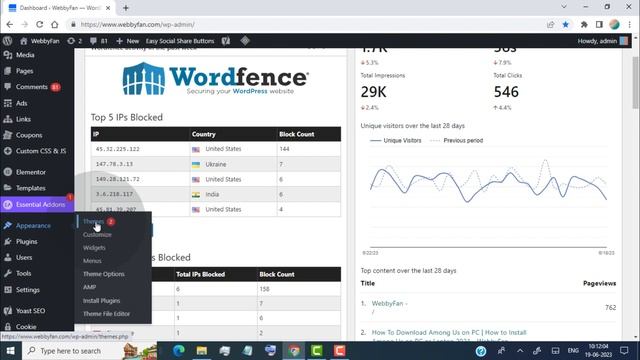The width and height of the screenshot is (640, 360).
Task: Open Tools in the sidebar
Action: point(23,273)
